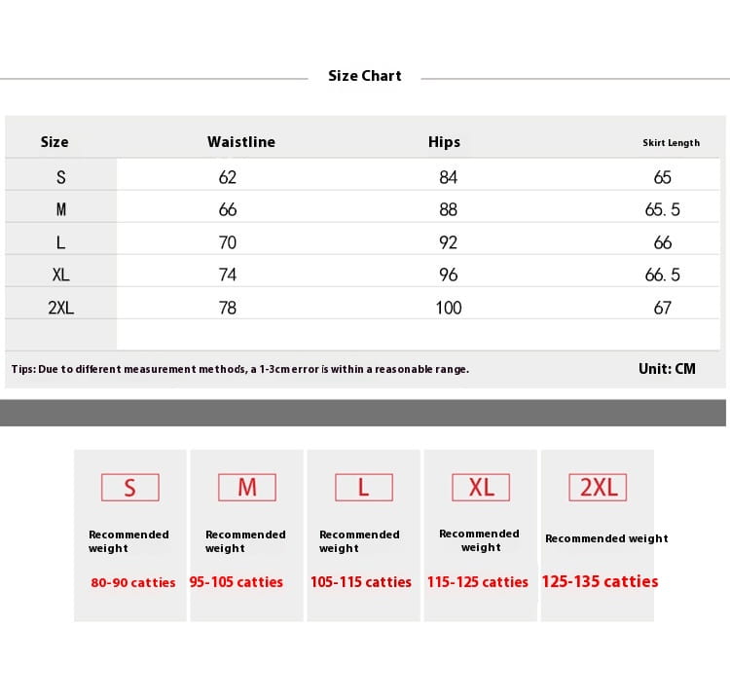This screenshot has width=730, height=700.
Task: Click the red boxed 'S' size badge
Action: [x=130, y=487]
